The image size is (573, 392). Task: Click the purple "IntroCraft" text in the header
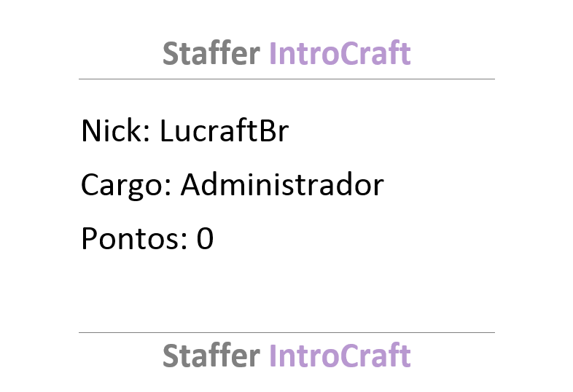point(340,53)
